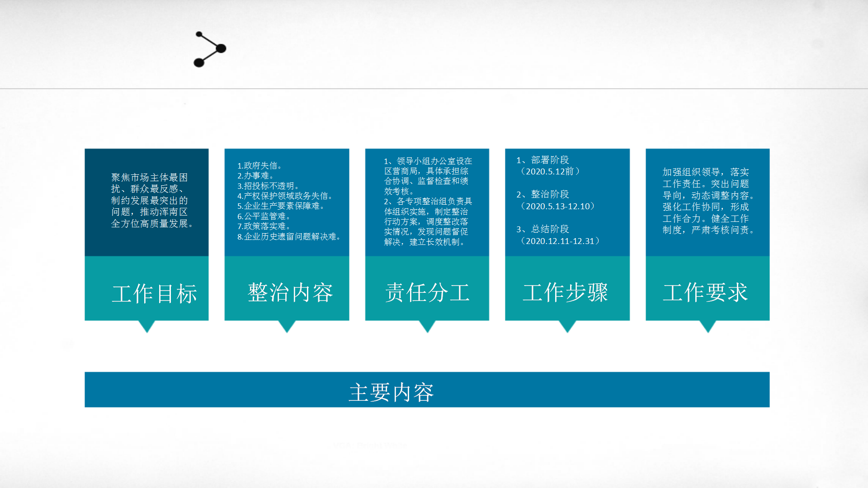
Task: Click the date range （2020.5.13-12.10）
Action: coord(557,206)
